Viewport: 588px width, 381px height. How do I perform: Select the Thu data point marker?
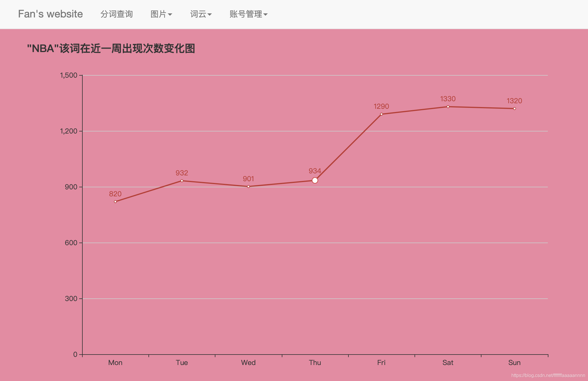pos(315,180)
